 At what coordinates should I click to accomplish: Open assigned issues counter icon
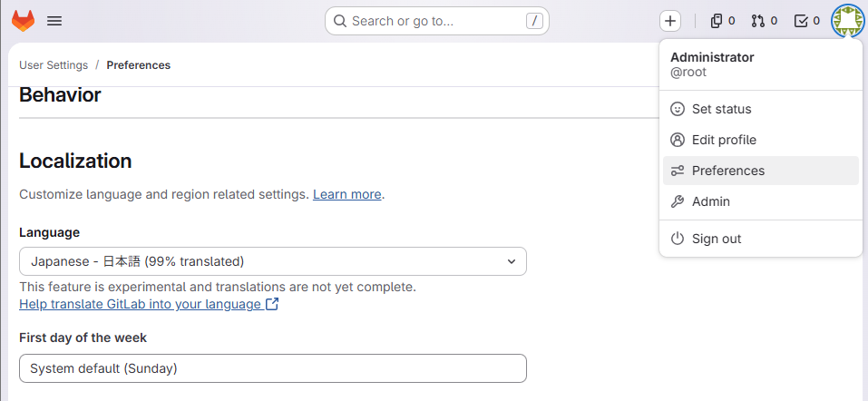pyautogui.click(x=722, y=21)
